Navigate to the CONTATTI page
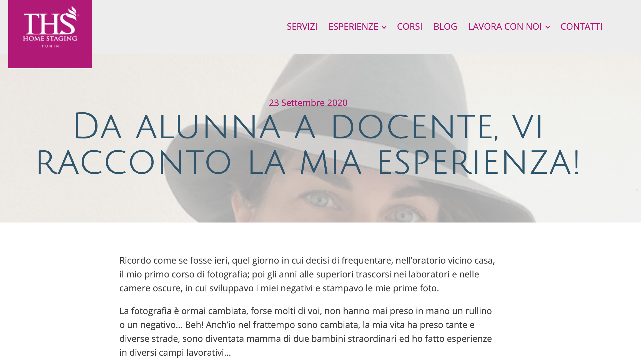 click(581, 27)
